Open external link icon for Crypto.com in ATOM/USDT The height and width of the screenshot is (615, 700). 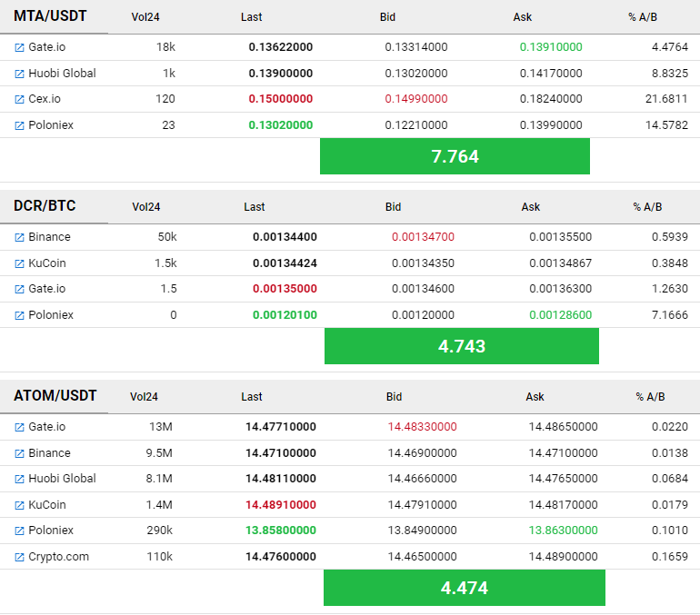(19, 558)
